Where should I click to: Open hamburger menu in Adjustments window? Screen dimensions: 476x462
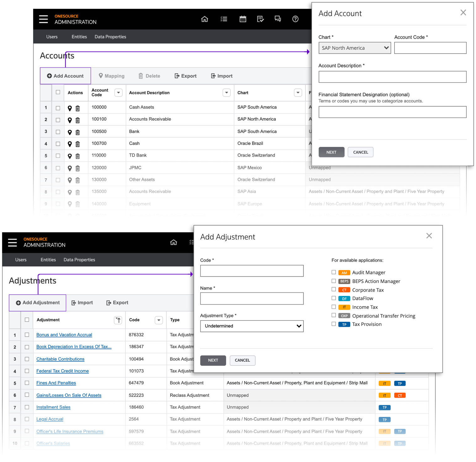click(x=13, y=242)
